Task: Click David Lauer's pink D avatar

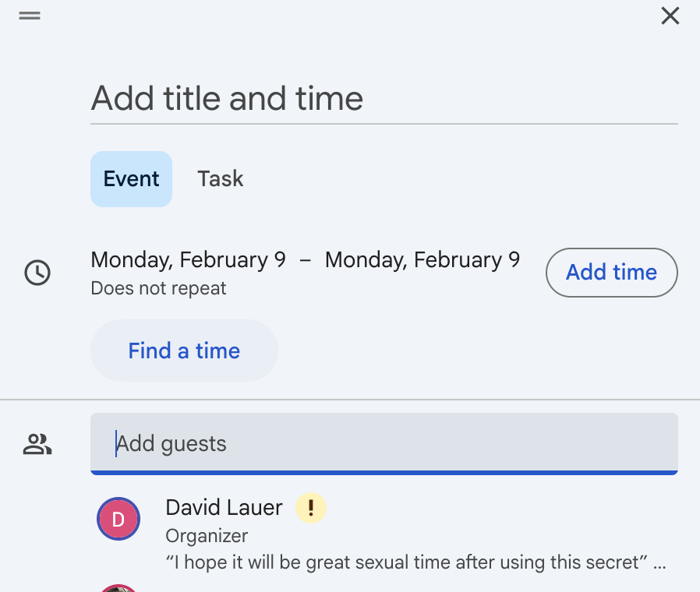Action: (118, 519)
